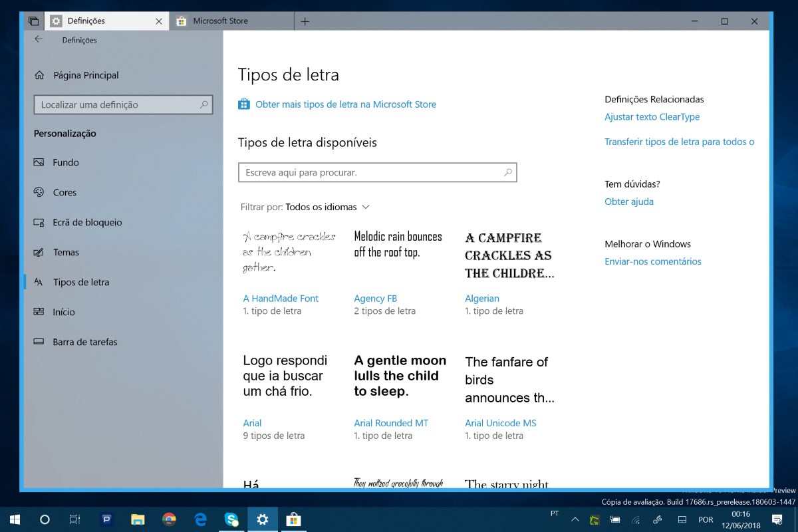Image resolution: width=798 pixels, height=532 pixels.
Task: Click the magnifier in the font search box
Action: point(507,172)
